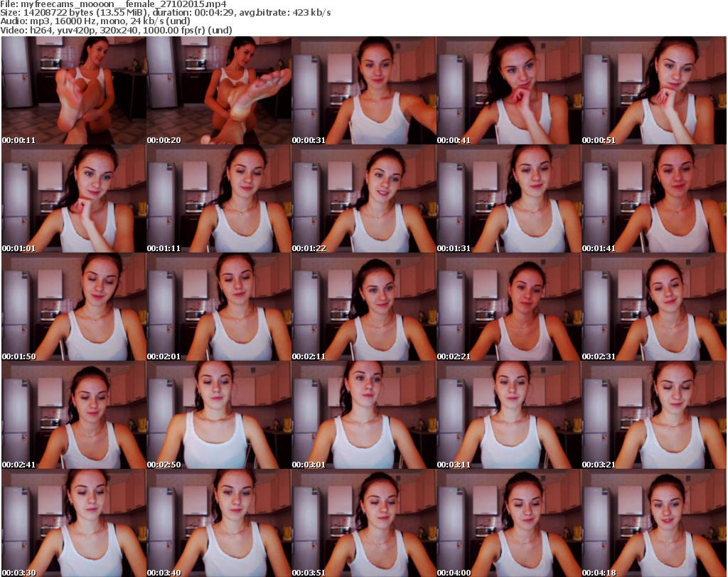Click the 'Video: h264, yuv420p' info line
728x577 pixels.
point(116,30)
